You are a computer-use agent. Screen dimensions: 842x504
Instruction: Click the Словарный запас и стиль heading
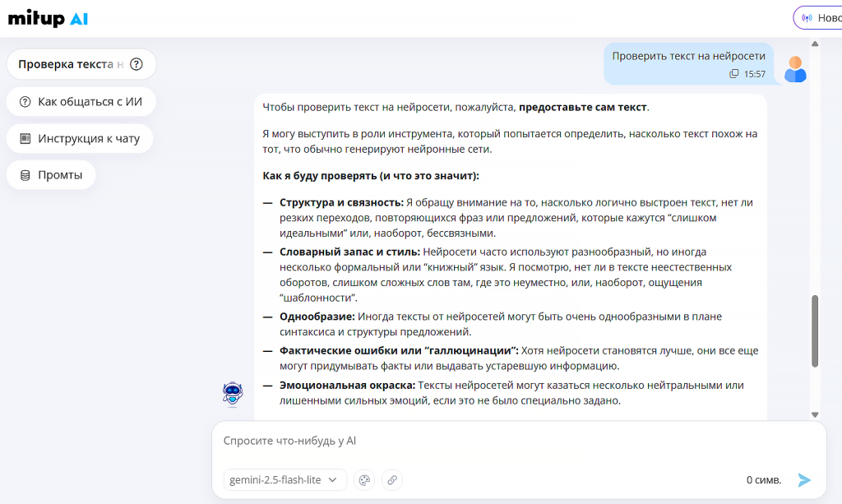(x=349, y=252)
